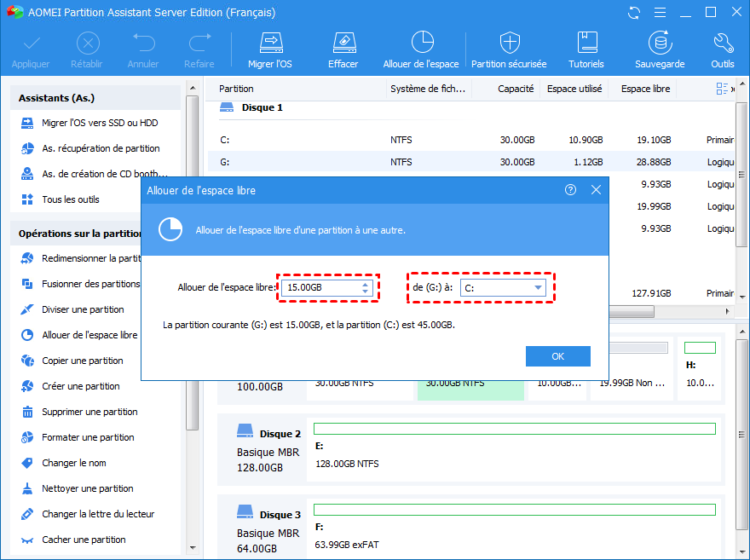Select Disque 1 header in partition list
750x560 pixels.
(251, 107)
